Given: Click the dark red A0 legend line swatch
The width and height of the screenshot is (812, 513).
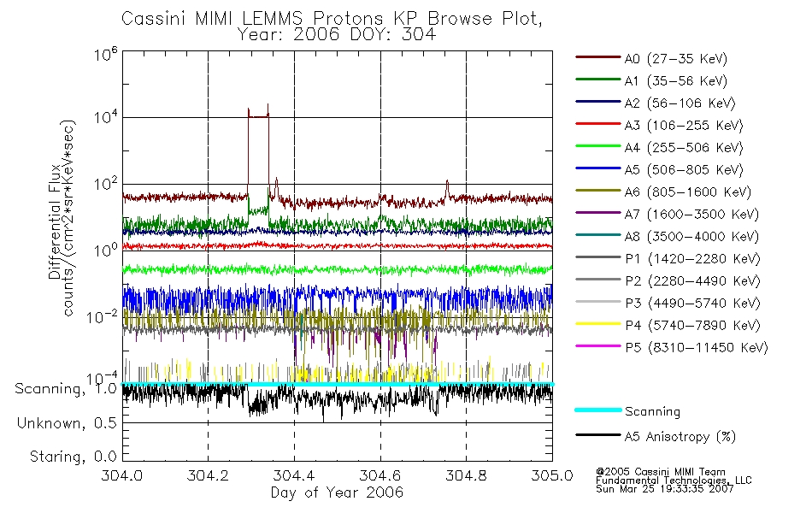Looking at the screenshot, I should coord(597,57).
